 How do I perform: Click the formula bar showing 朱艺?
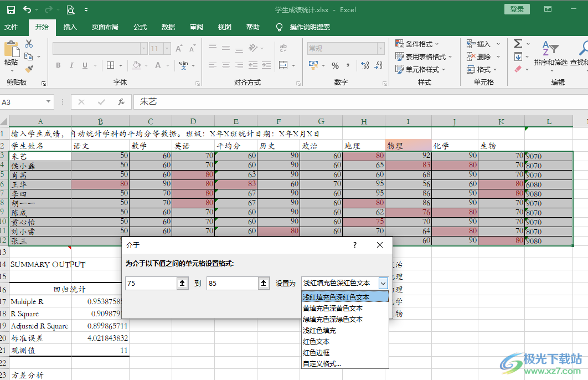(360, 102)
